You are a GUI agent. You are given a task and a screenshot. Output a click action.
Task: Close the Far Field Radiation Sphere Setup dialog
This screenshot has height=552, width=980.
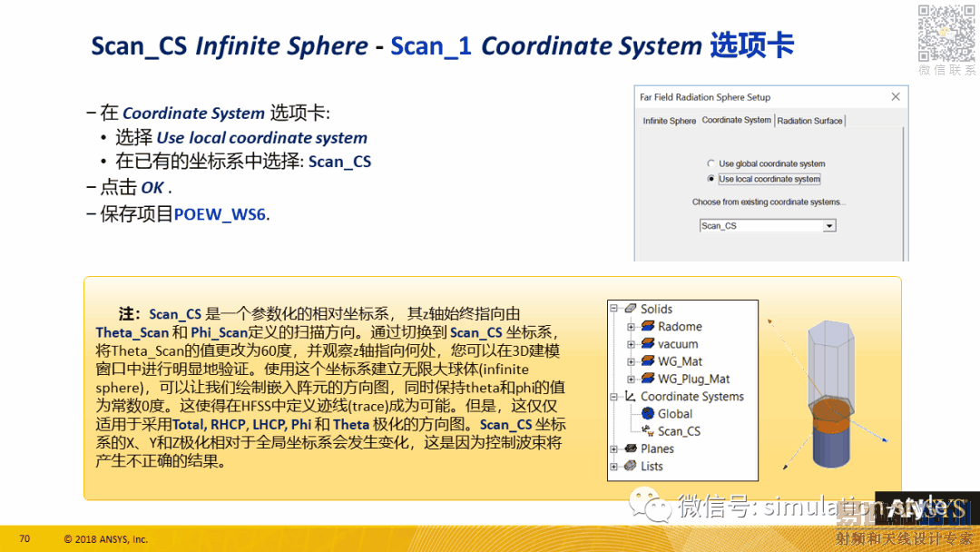[896, 97]
